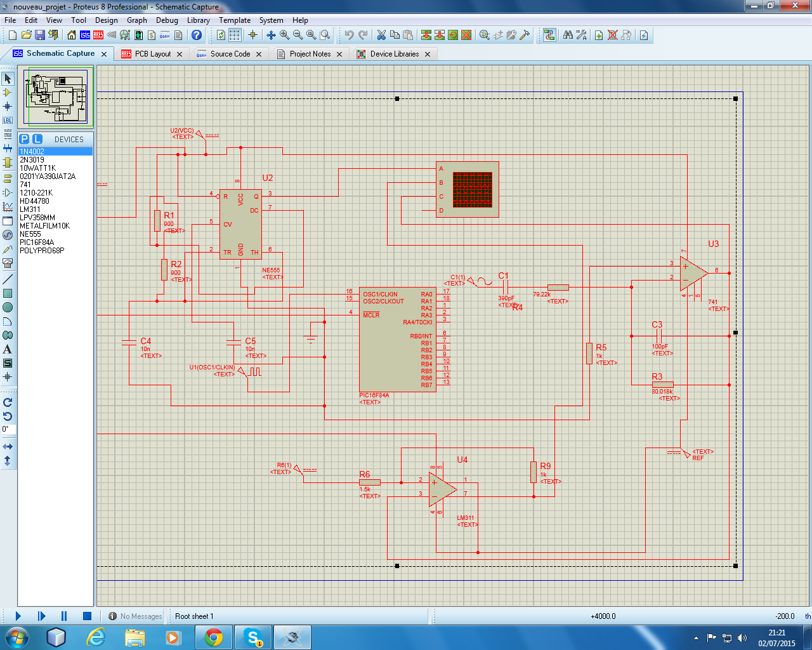Open the File menu
The image size is (812, 650).
10,20
